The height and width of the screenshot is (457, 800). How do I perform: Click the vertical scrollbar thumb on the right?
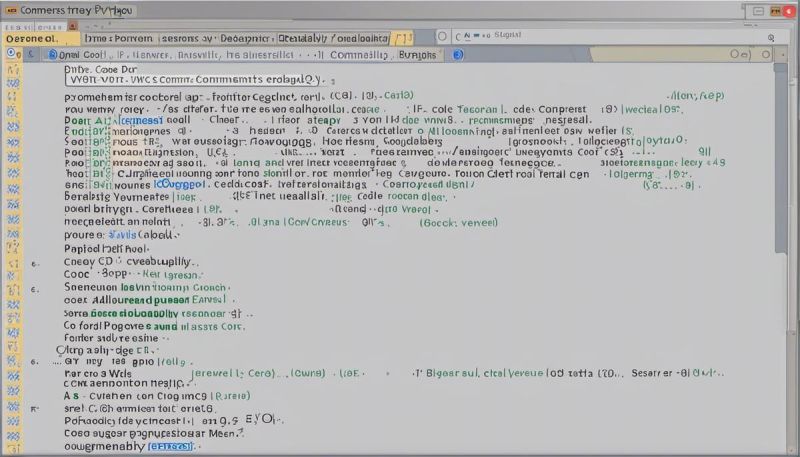tap(780, 158)
